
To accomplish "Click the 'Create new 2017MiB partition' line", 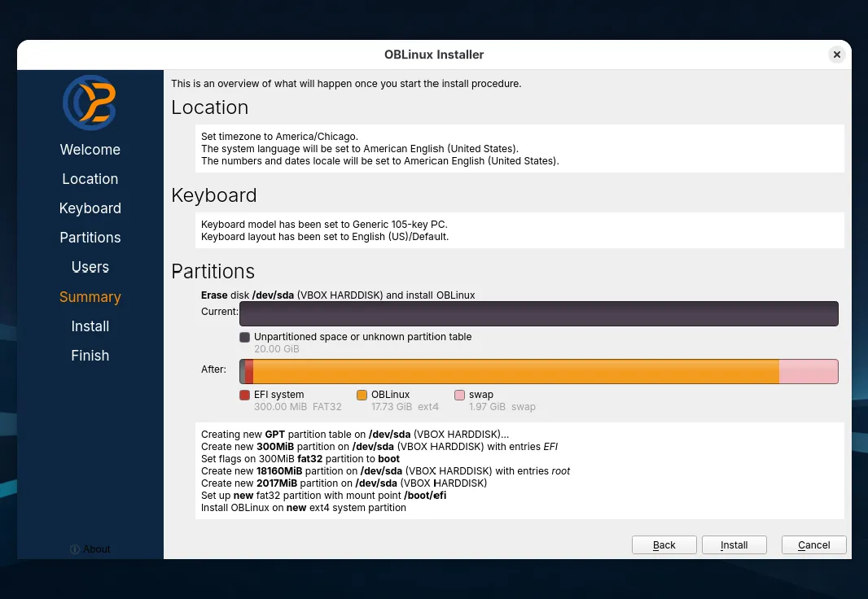I will [x=344, y=483].
